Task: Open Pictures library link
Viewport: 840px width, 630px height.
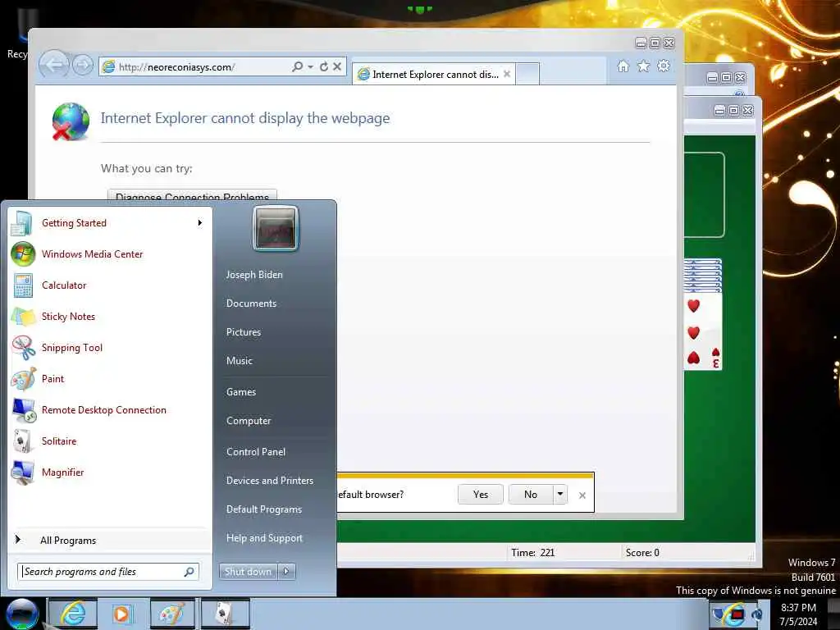Action: [x=244, y=332]
